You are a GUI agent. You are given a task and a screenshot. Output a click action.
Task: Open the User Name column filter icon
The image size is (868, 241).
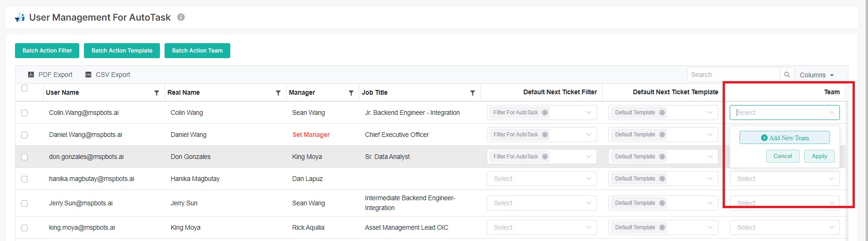pyautogui.click(x=157, y=93)
